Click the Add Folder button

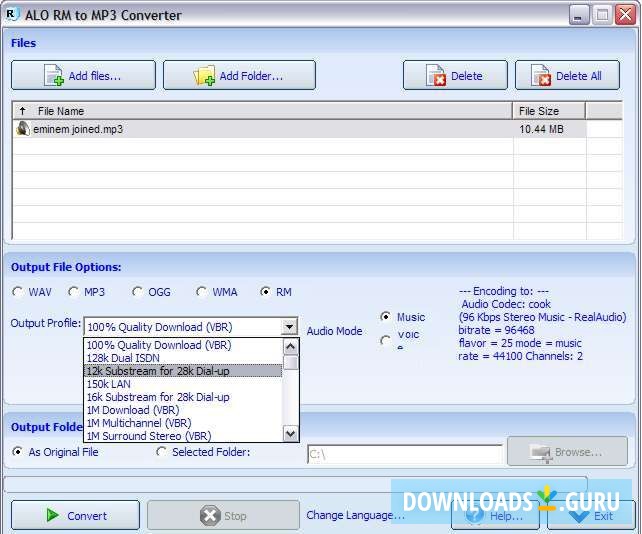tap(240, 75)
